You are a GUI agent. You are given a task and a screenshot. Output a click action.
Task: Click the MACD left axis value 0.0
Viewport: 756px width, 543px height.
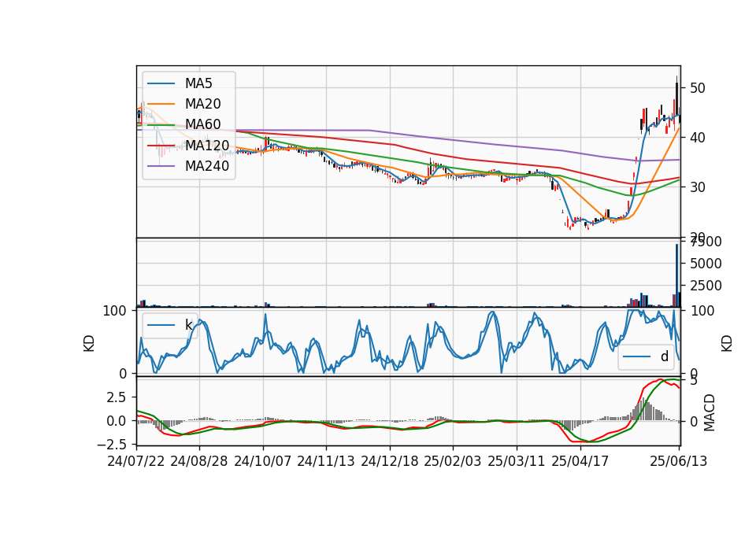117,421
